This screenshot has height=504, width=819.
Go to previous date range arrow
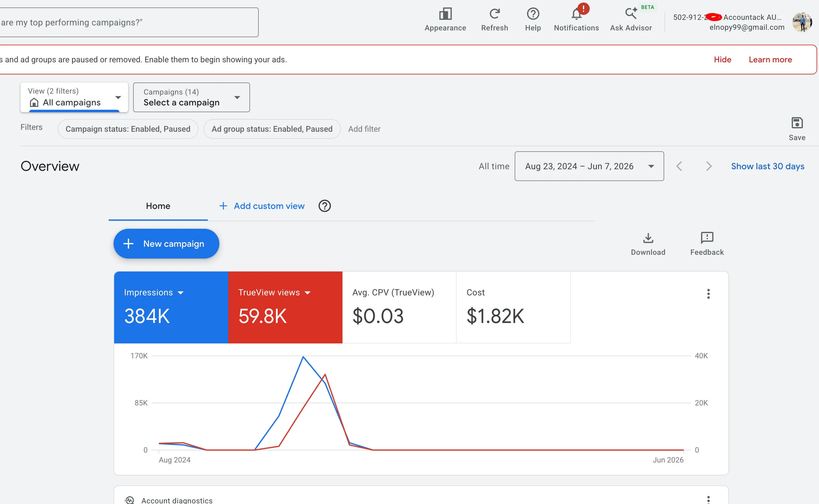tap(679, 166)
